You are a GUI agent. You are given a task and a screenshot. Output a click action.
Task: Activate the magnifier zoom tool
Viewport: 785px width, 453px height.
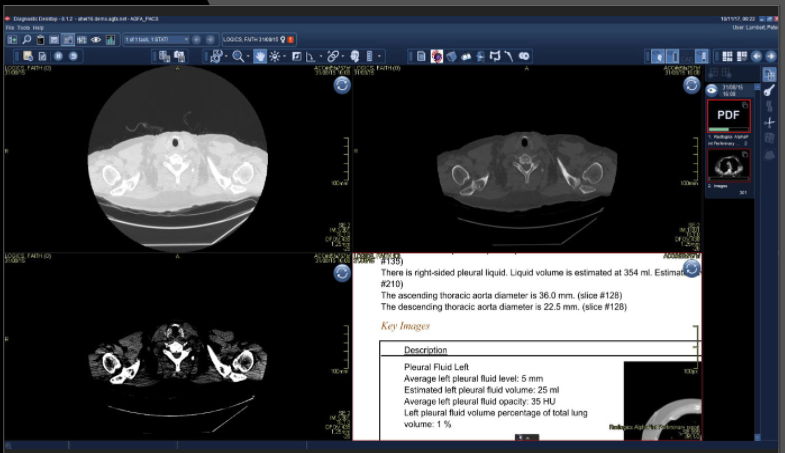tap(238, 56)
